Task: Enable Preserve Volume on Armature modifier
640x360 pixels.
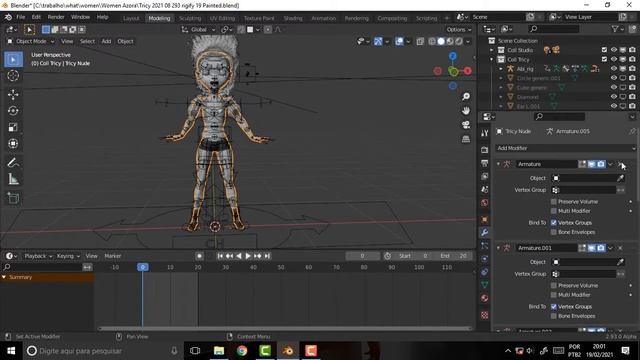Action: [x=553, y=202]
